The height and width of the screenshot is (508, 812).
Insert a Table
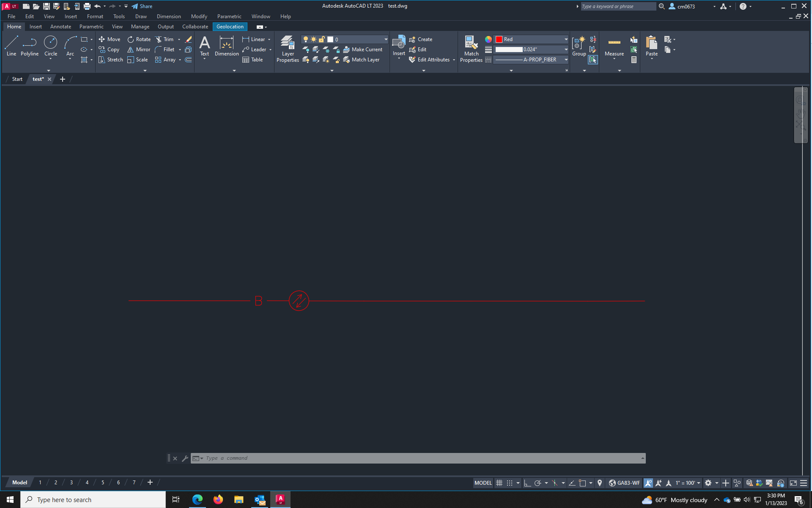tap(252, 60)
